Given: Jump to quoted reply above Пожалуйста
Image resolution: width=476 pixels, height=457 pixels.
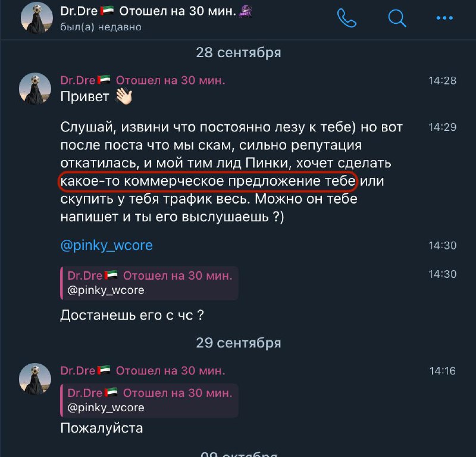Looking at the screenshot, I should (x=149, y=400).
